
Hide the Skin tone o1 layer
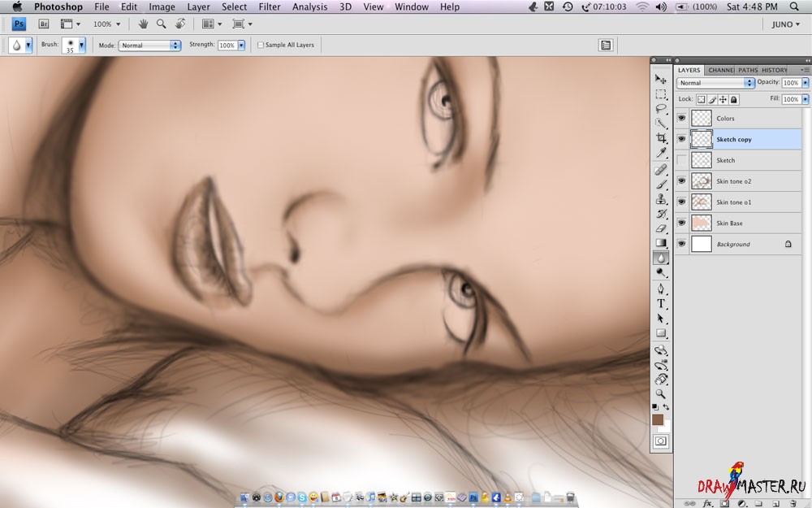coord(681,202)
